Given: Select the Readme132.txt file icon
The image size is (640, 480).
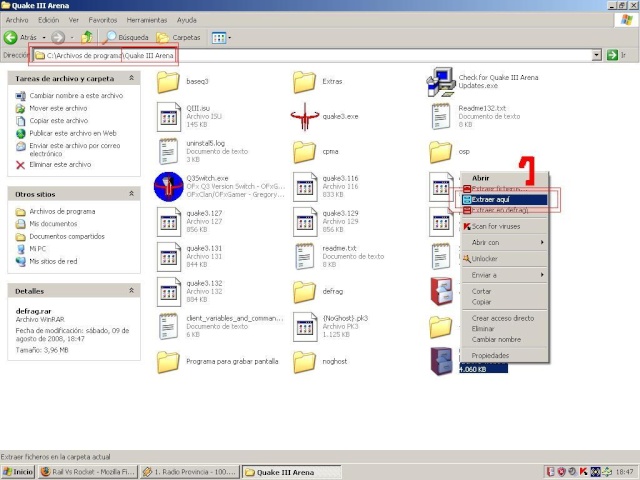Looking at the screenshot, I should 441,117.
